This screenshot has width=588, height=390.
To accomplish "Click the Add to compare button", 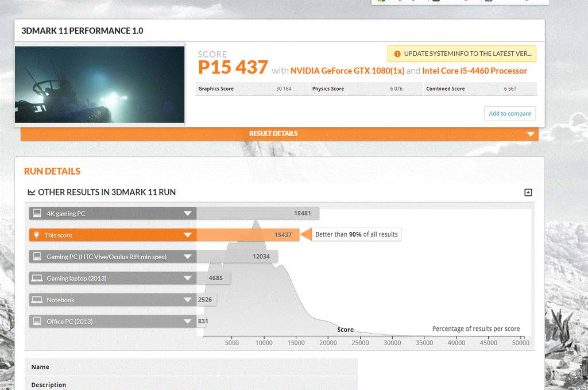I will click(510, 114).
